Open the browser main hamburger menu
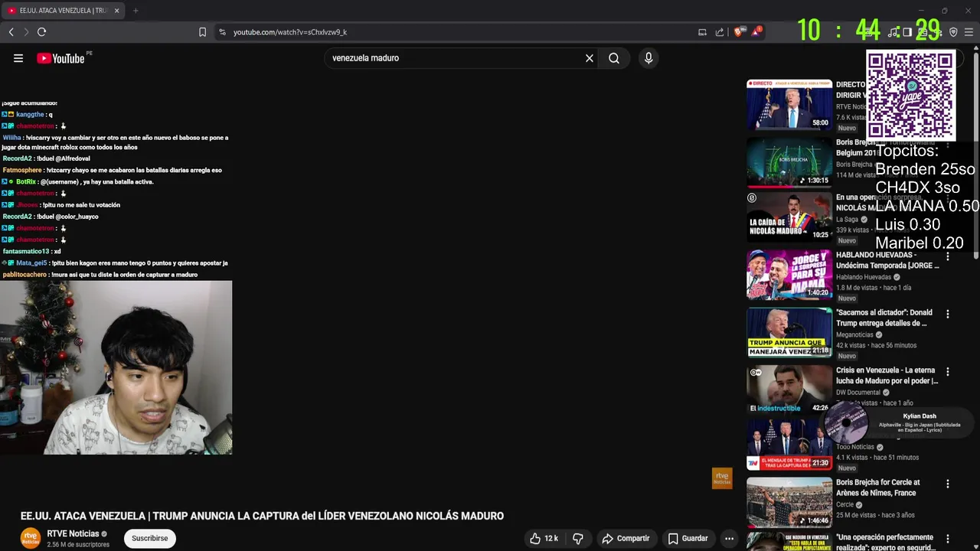This screenshot has width=980, height=551. (969, 32)
